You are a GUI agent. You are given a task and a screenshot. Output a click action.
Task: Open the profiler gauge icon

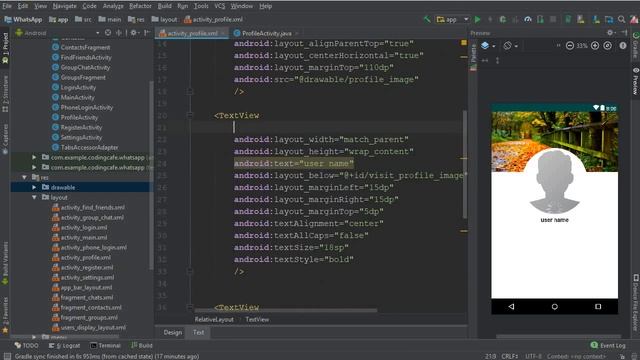[528, 19]
